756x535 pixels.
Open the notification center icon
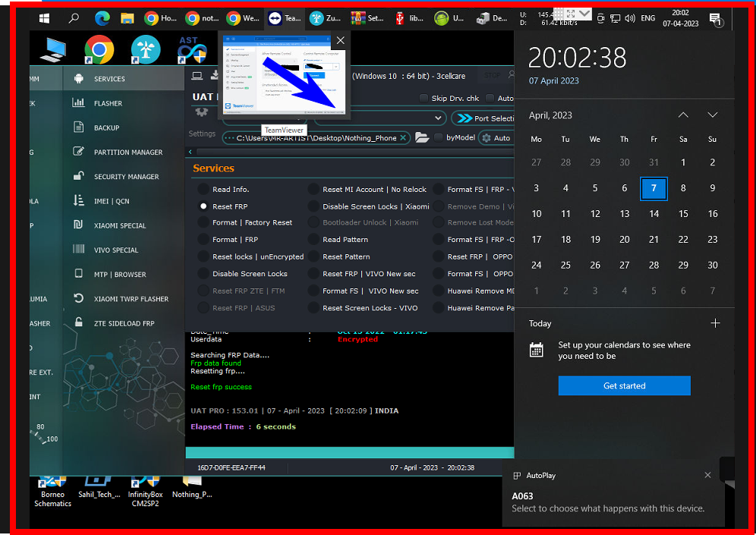(716, 19)
